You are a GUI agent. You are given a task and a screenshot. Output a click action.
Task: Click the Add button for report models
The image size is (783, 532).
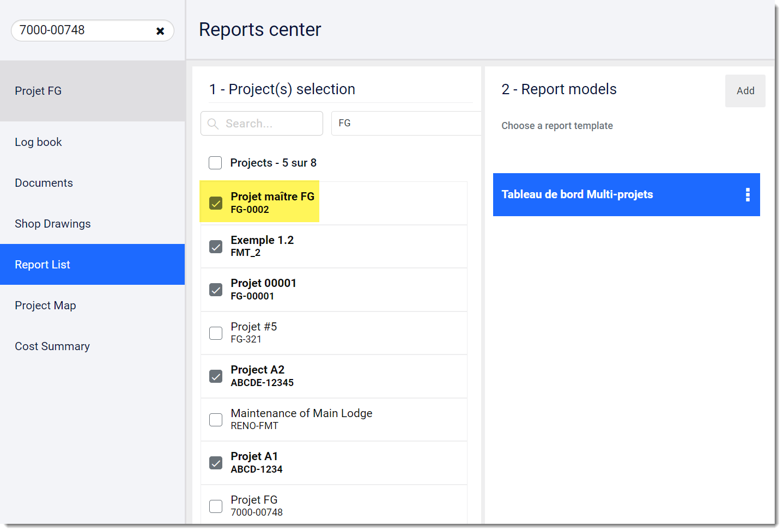pyautogui.click(x=745, y=90)
